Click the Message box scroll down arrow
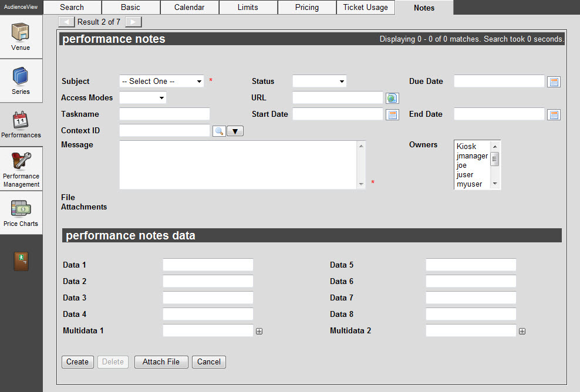580x392 pixels. pos(361,184)
